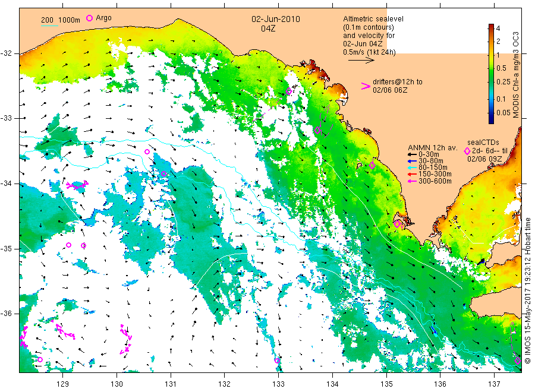535x392 pixels.
Task: Click the green 0.25 level on the colorbar
Action: [x=491, y=82]
